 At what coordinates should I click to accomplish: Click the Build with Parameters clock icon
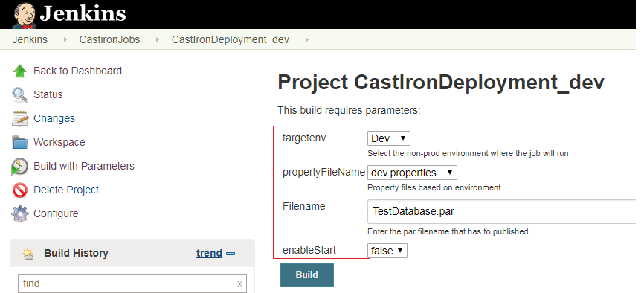[20, 167]
